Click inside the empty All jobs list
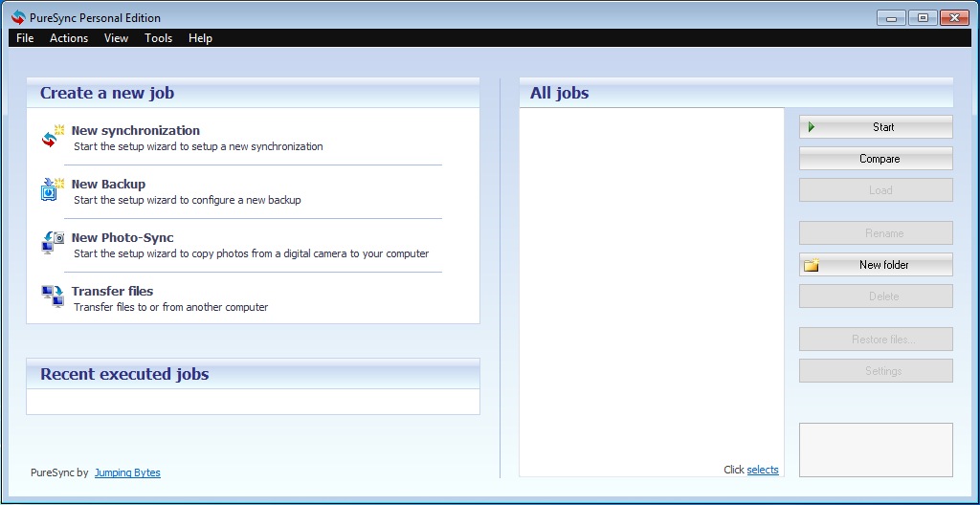The image size is (980, 505). click(x=651, y=287)
